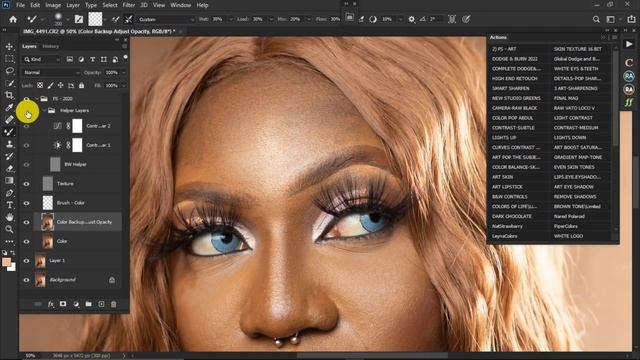This screenshot has height=360, width=640.
Task: Toggle the Clean brush after each stroke button
Action: click(x=129, y=19)
